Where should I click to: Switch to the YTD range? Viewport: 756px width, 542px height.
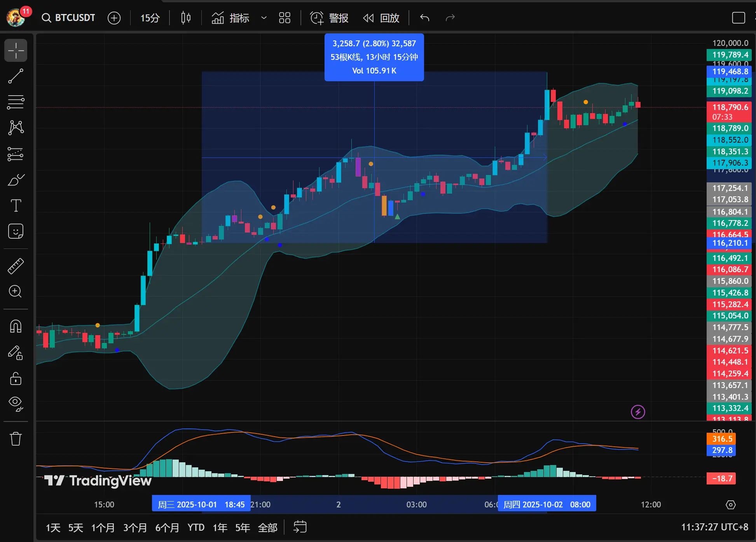click(196, 528)
